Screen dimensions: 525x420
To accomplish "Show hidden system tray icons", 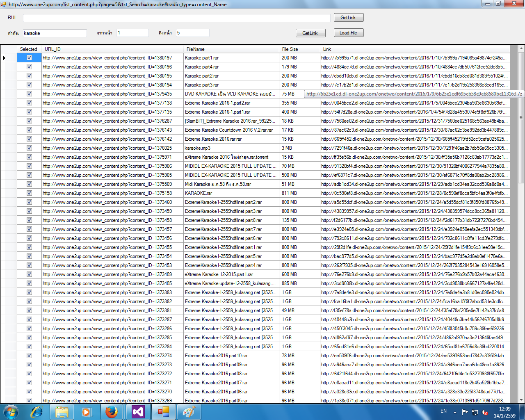I will [455, 412].
